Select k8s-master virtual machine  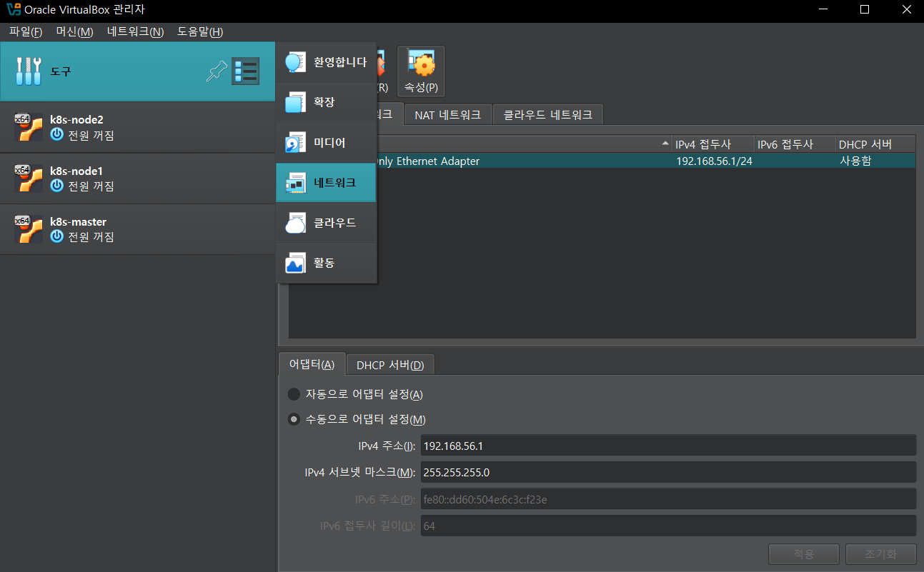pos(137,229)
